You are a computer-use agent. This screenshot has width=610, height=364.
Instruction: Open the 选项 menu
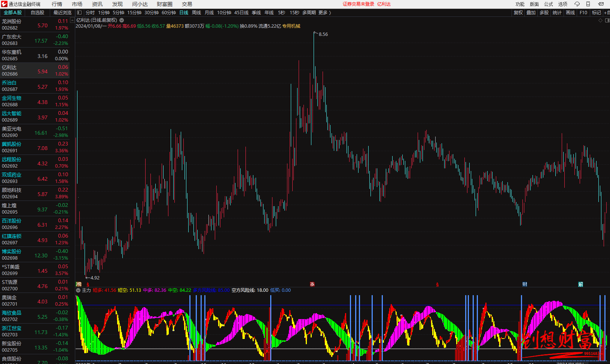(x=562, y=4)
